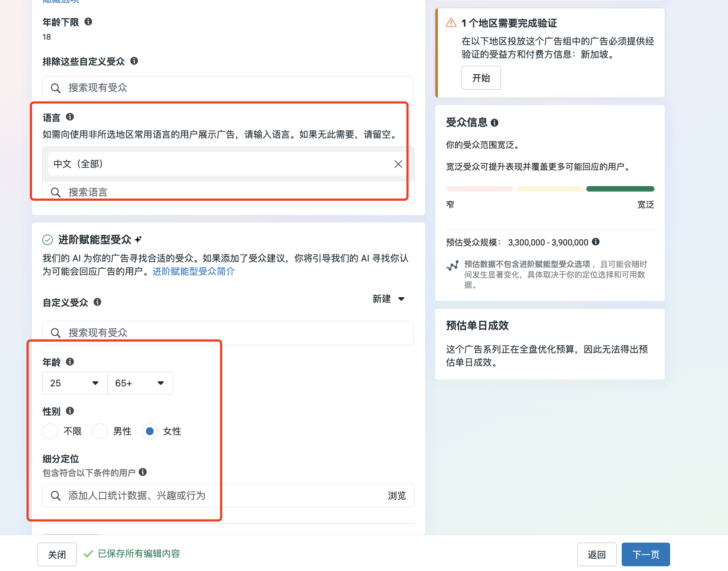Click 下一页 to go to next page
This screenshot has height=571, width=728.
(646, 554)
